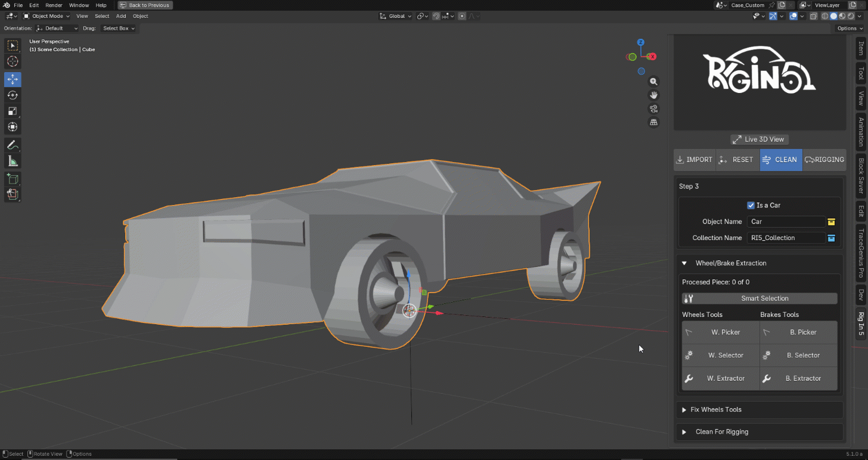The image size is (868, 460).
Task: Open the Drag Select Box dropdown
Action: pyautogui.click(x=118, y=28)
